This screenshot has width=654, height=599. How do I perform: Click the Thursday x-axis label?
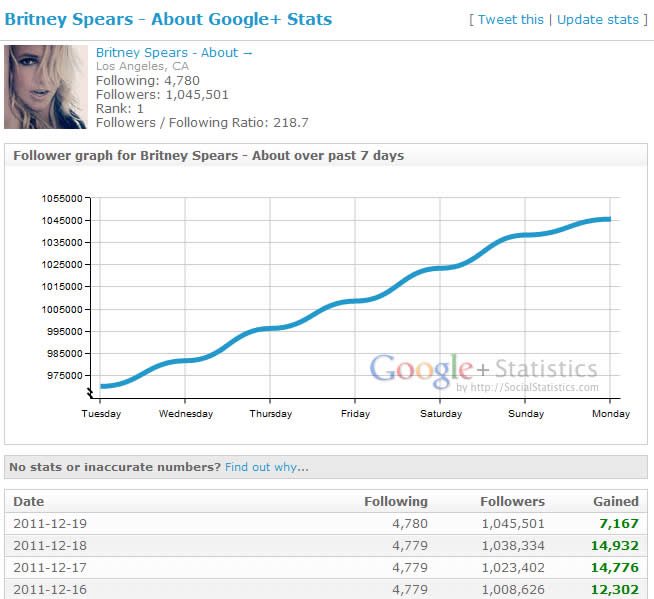[271, 414]
